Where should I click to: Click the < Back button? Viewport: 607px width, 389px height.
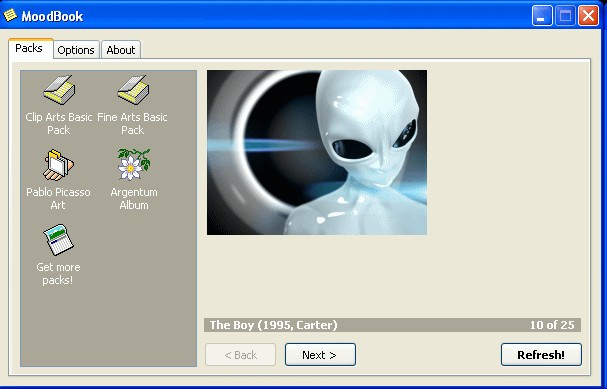240,355
